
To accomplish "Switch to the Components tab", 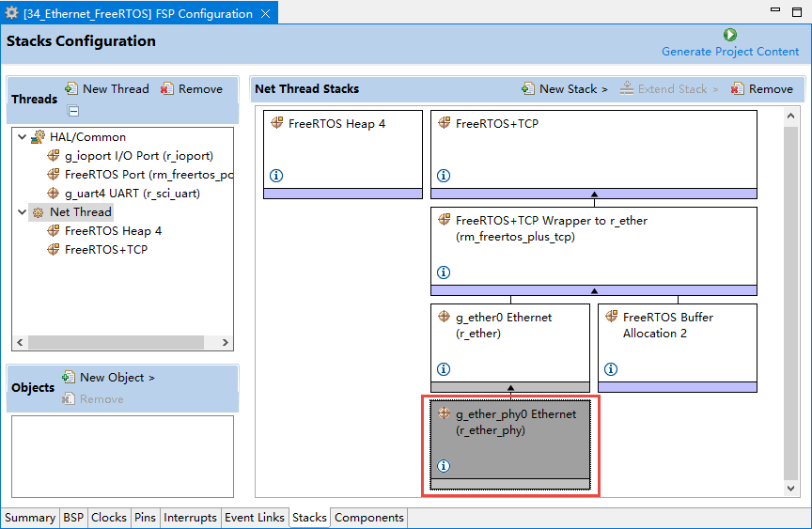I will 368,518.
